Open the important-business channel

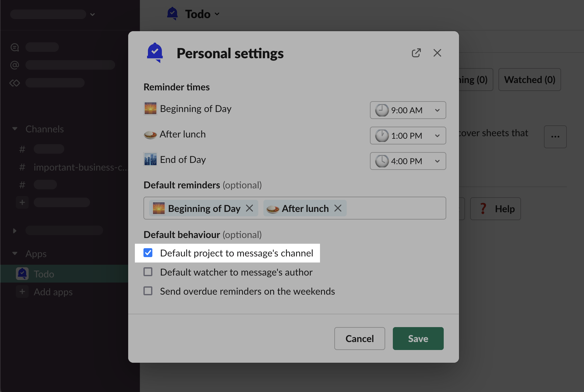click(80, 167)
